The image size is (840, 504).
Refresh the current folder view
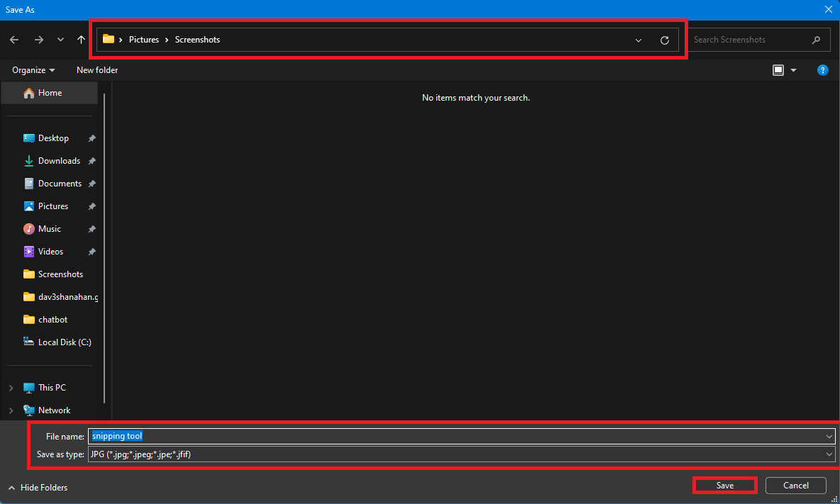665,40
